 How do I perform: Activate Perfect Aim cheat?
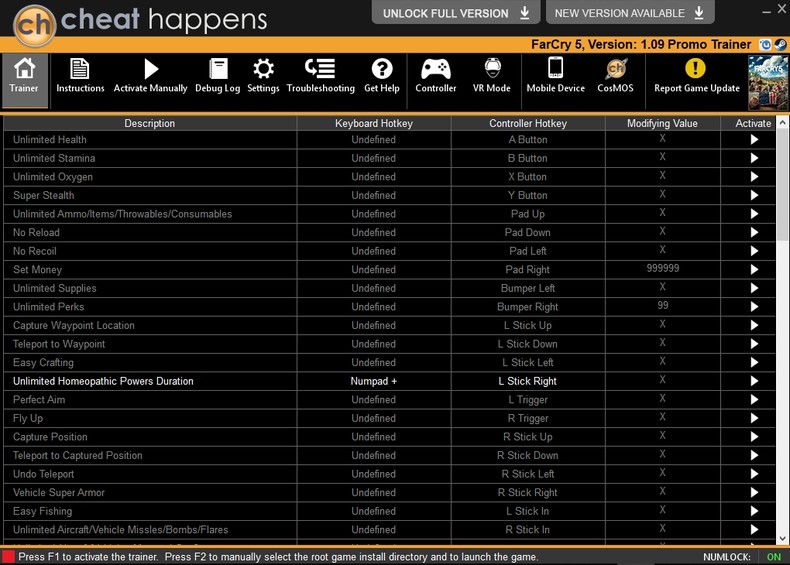[x=754, y=400]
